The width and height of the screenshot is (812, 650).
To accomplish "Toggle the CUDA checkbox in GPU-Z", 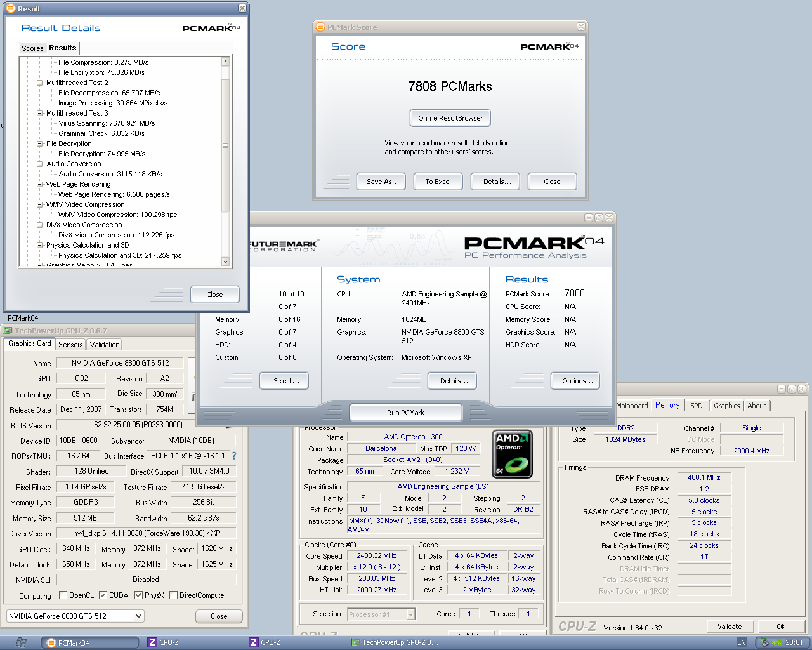I will click(103, 595).
